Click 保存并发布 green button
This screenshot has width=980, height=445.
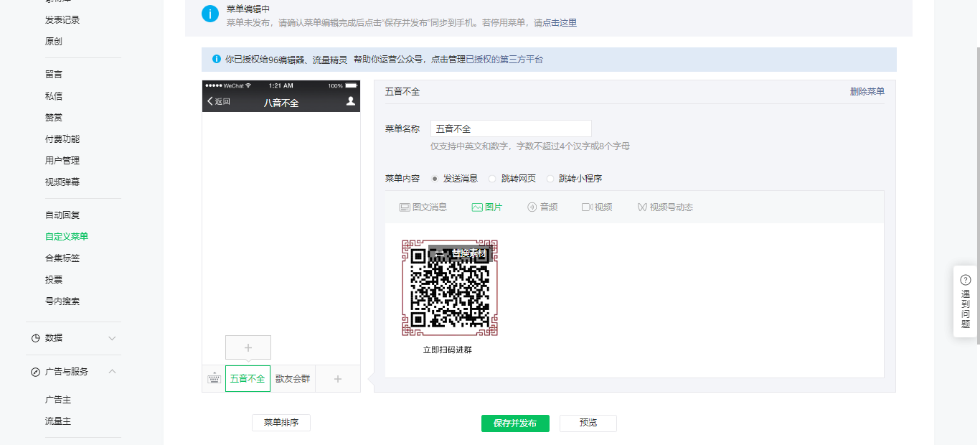click(x=515, y=423)
